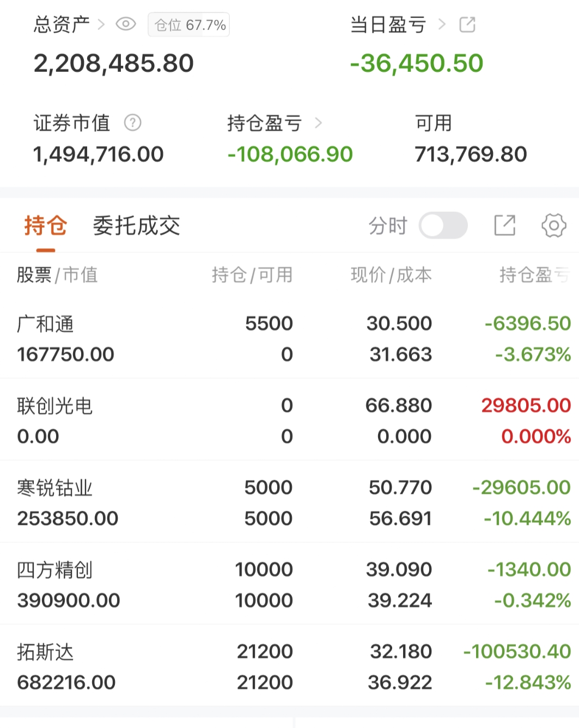
Task: Open the 拓斯达 stock row
Action: (x=289, y=666)
